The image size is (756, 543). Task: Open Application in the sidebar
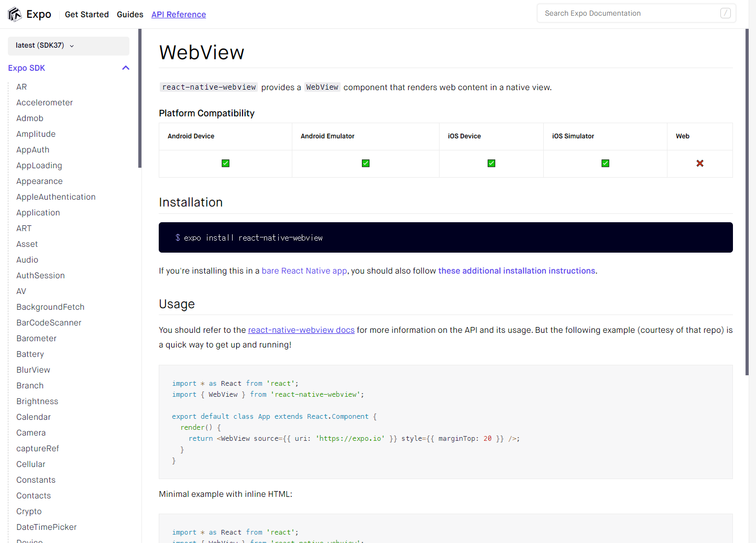point(38,213)
